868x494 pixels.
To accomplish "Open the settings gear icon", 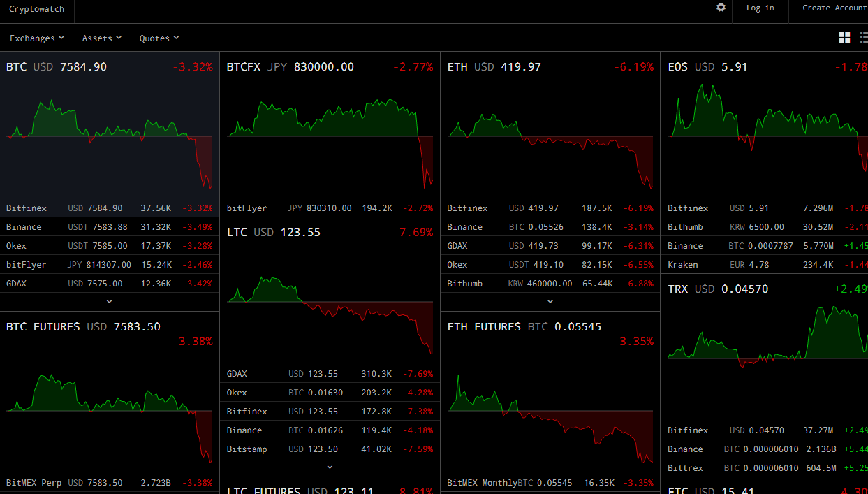I will (721, 7).
